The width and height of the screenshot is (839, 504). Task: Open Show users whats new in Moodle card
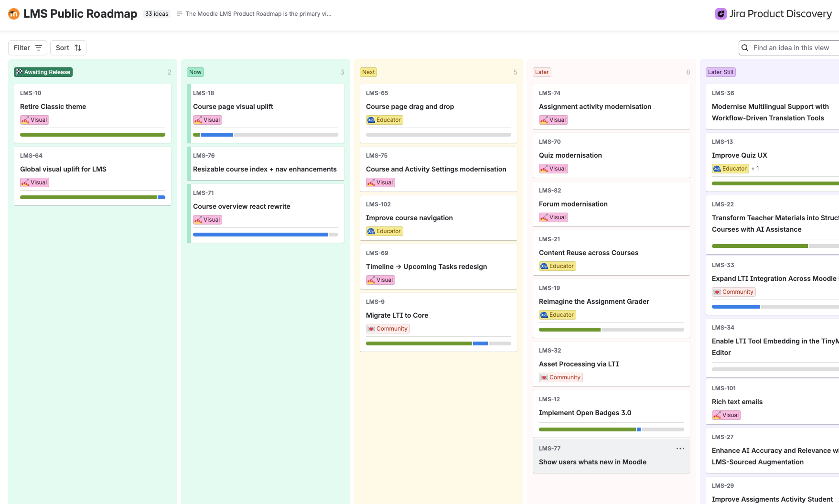[612, 456]
